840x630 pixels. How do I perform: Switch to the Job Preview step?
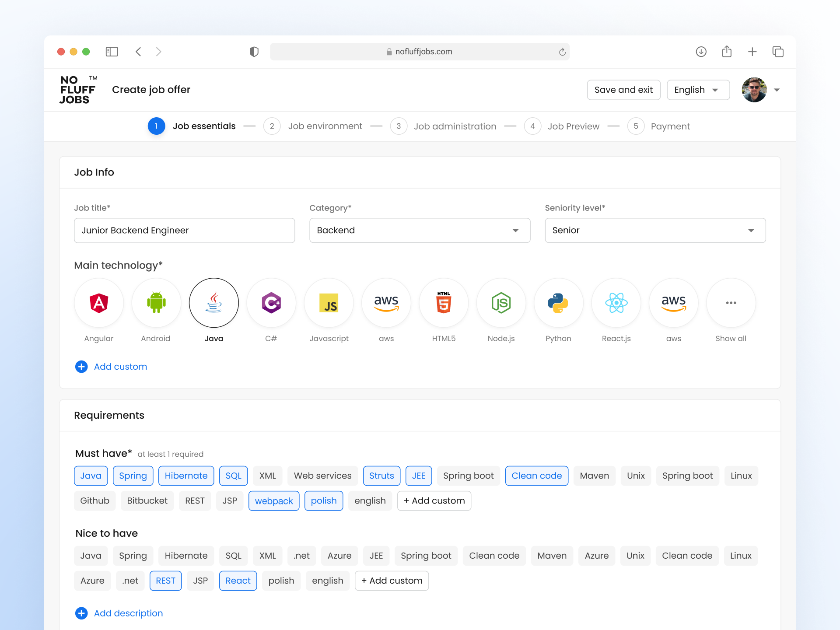click(x=574, y=126)
